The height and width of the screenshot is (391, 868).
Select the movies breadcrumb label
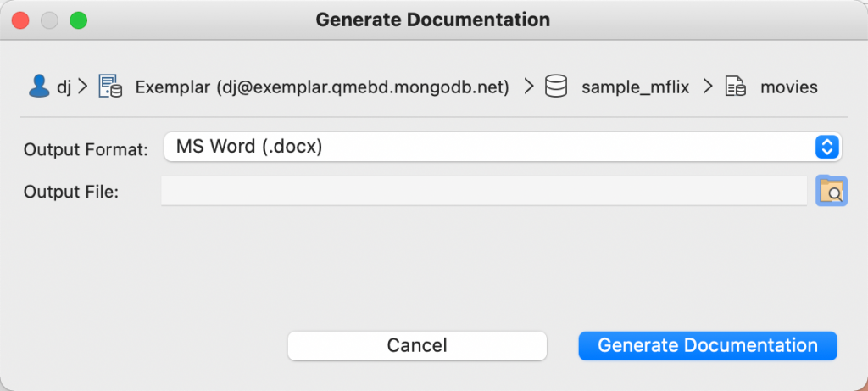pos(789,87)
